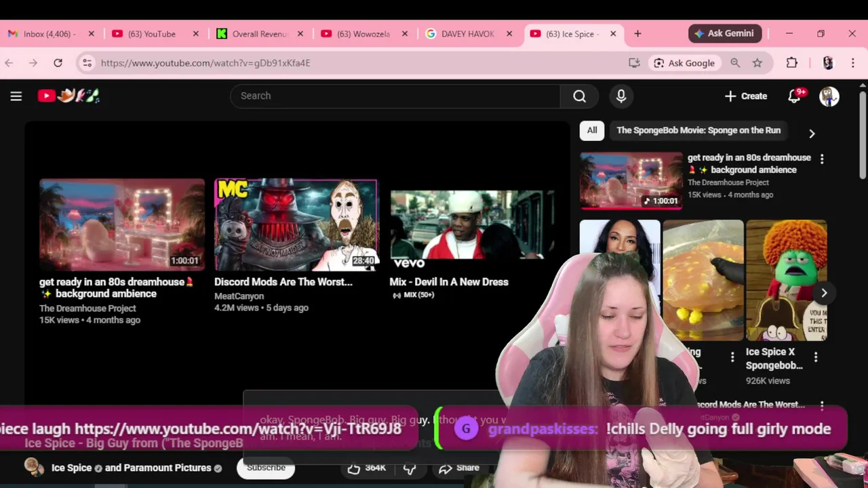Play endscreen Discord Mods Are The Worst thumbnail
868x488 pixels.
pos(296,225)
